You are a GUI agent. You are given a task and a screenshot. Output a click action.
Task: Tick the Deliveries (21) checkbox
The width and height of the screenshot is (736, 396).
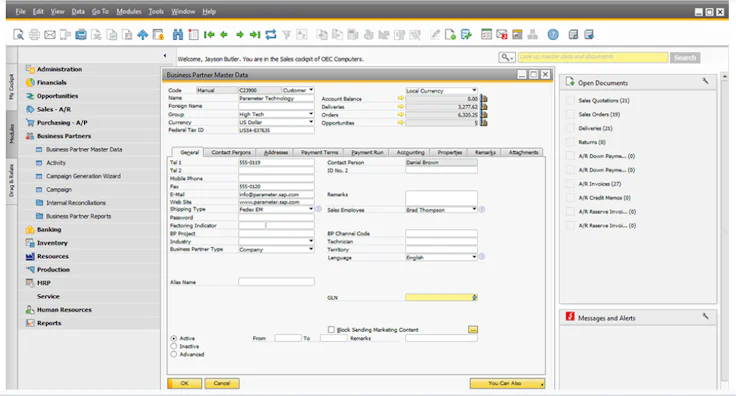click(x=570, y=128)
